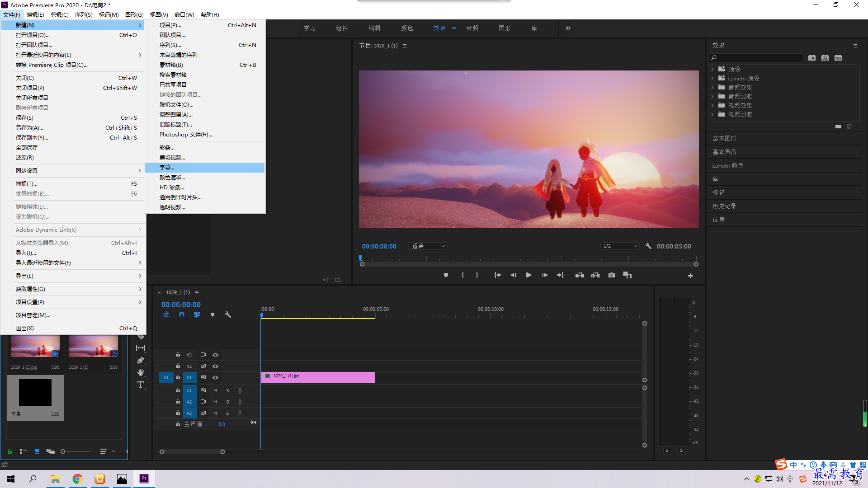The image size is (868, 488).
Task: Open the 1/2 playback resolution dropdown
Action: click(x=620, y=246)
